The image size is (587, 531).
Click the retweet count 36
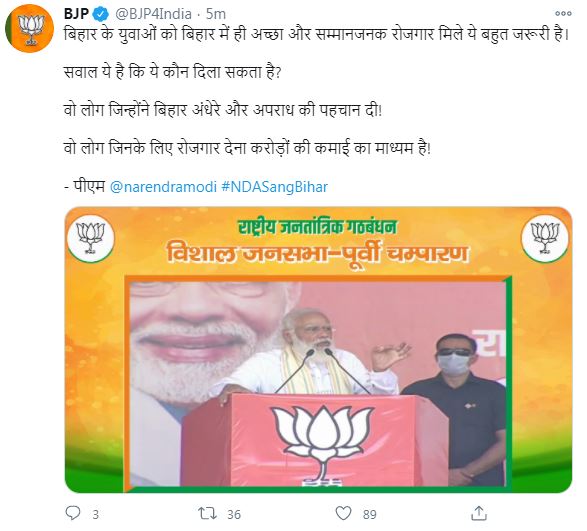pos(234,515)
